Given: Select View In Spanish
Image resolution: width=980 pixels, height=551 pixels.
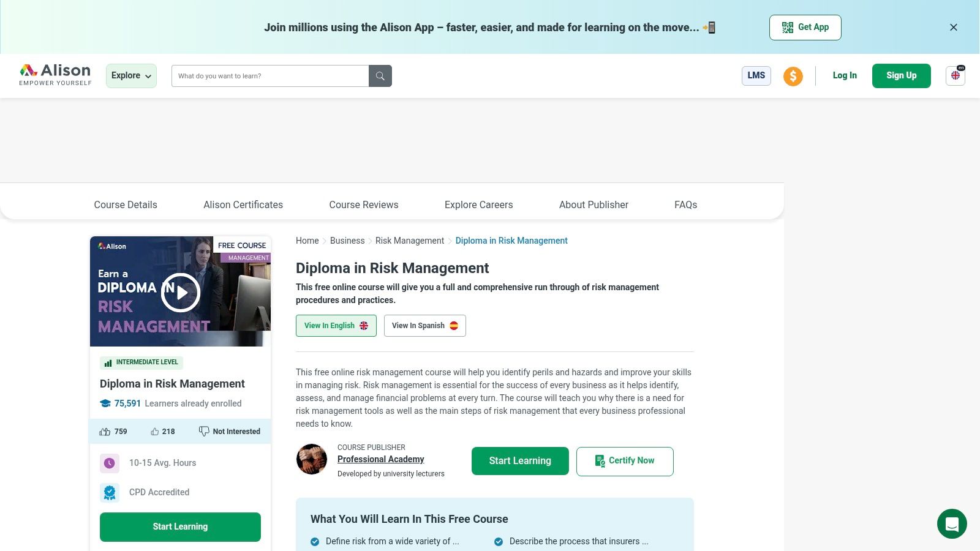Looking at the screenshot, I should (425, 326).
